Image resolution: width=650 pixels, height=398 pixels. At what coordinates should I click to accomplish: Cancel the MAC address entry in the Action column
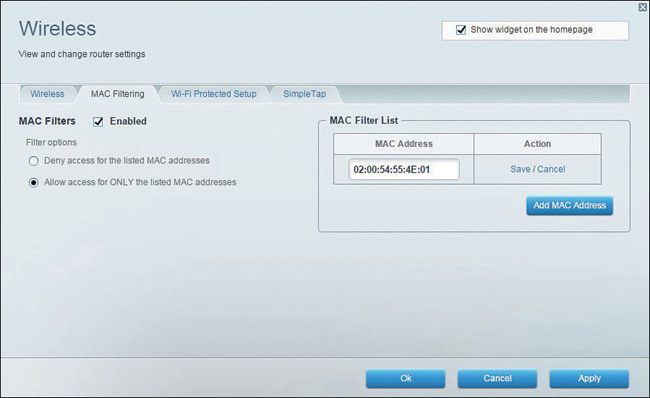click(551, 169)
